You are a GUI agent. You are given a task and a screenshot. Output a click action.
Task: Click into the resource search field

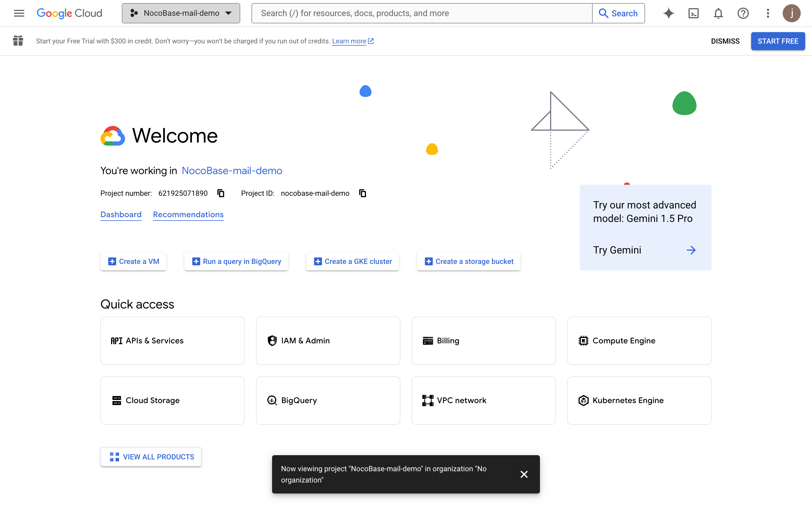pos(422,13)
